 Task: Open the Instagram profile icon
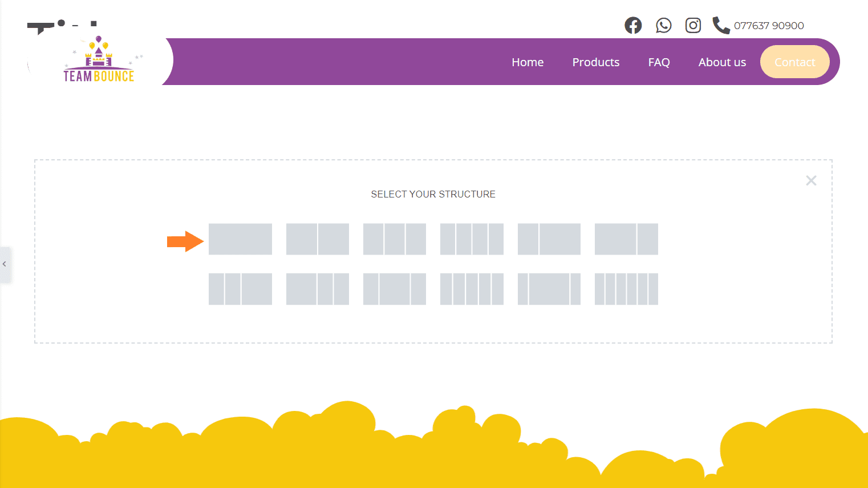pos(693,25)
